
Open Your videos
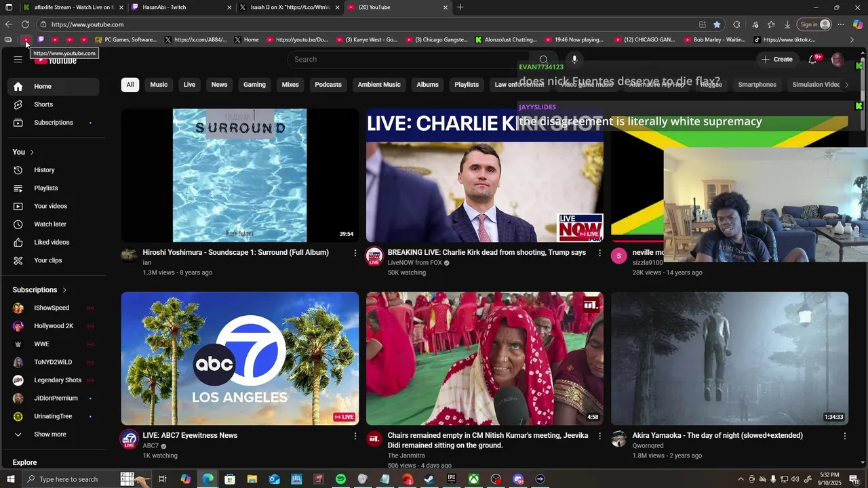54,206
